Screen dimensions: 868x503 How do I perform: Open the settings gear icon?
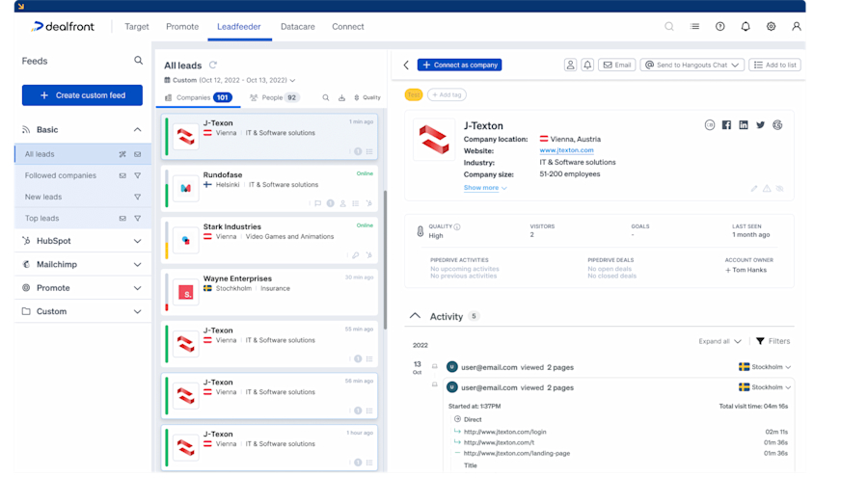(771, 27)
